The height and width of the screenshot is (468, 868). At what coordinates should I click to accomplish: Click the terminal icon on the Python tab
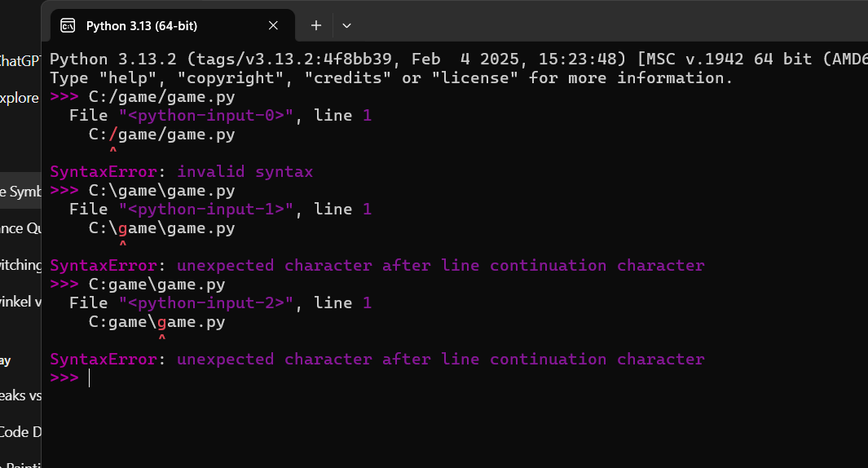[68, 25]
